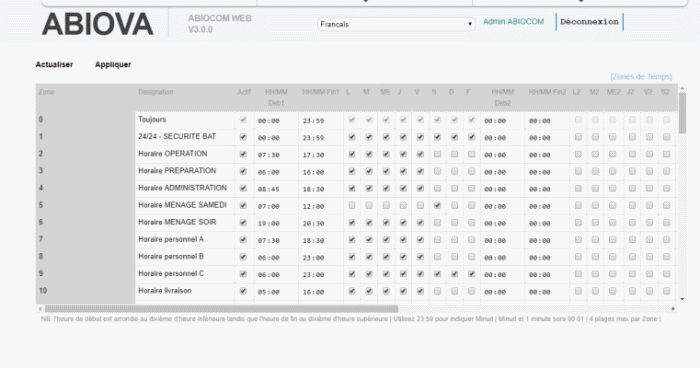Edit end time 17:30 for Horaire OPERATION
This screenshot has height=368, width=700.
[x=321, y=155]
